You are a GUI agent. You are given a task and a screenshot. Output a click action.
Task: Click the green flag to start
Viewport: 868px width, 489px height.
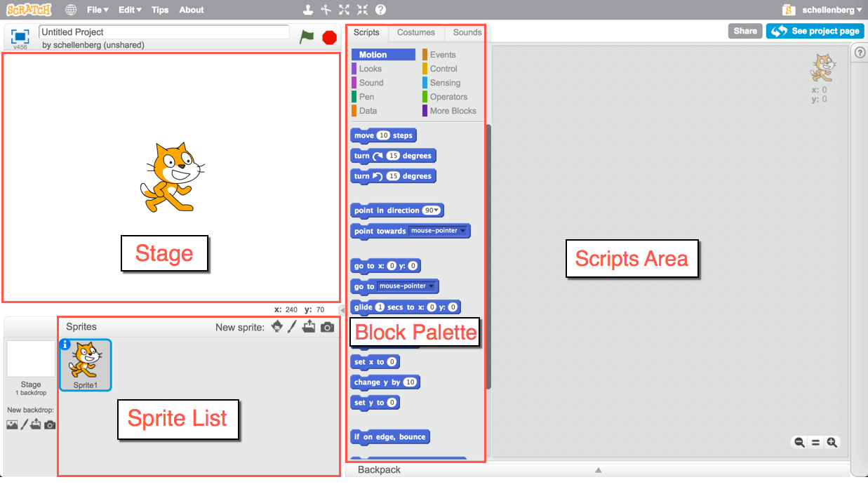(x=307, y=37)
